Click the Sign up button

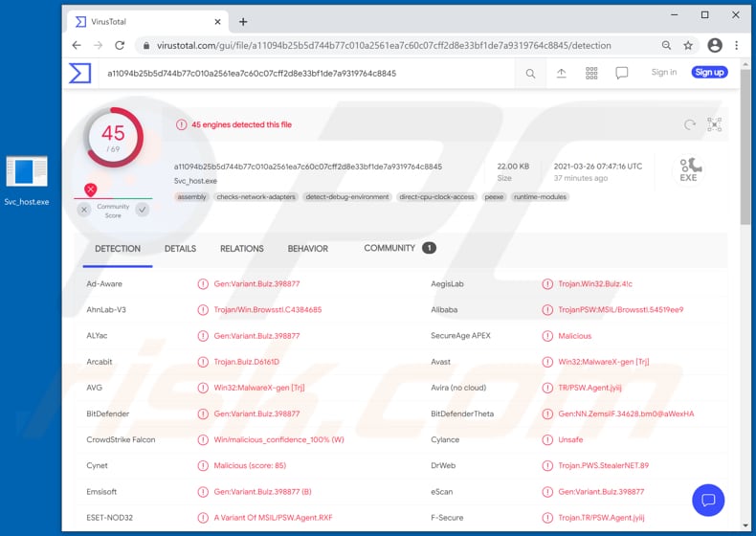pyautogui.click(x=709, y=73)
